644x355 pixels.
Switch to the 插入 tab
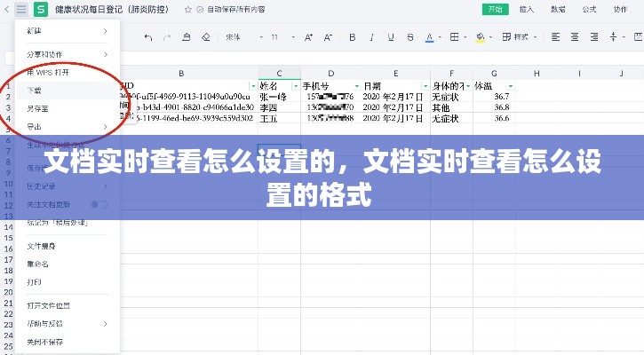coord(527,9)
